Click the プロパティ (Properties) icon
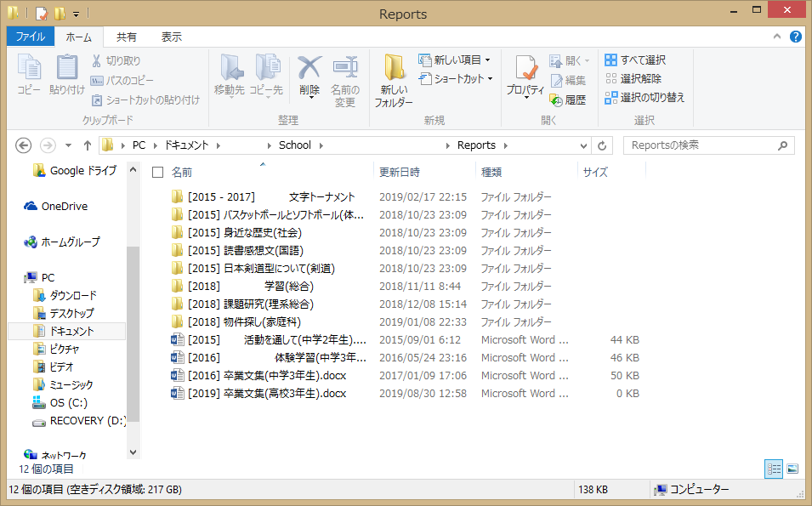The image size is (812, 506). point(525,78)
